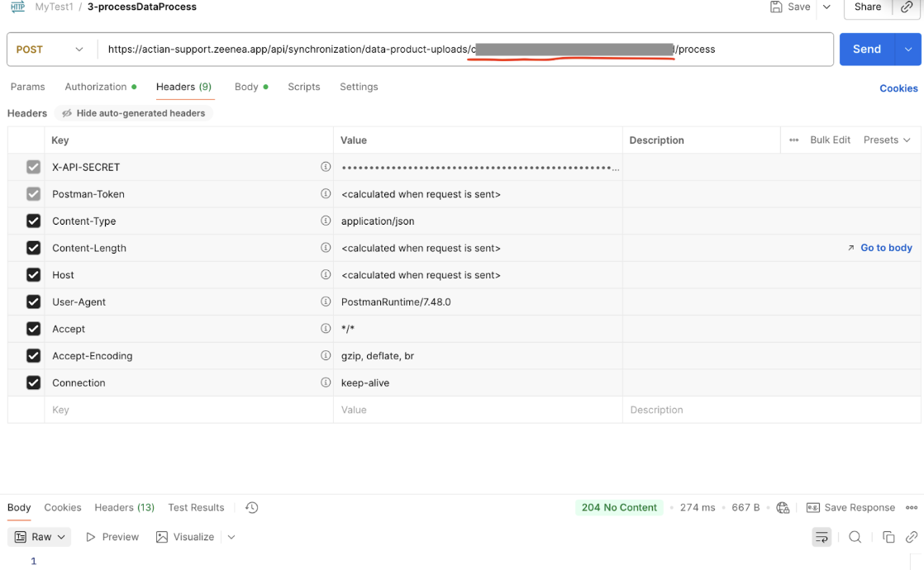
Task: Open the Raw format dropdown
Action: [x=40, y=537]
